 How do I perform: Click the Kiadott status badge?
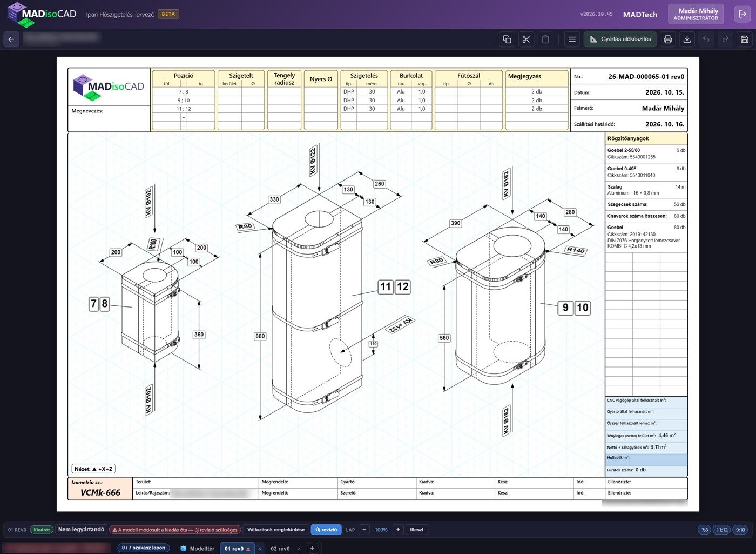click(42, 530)
